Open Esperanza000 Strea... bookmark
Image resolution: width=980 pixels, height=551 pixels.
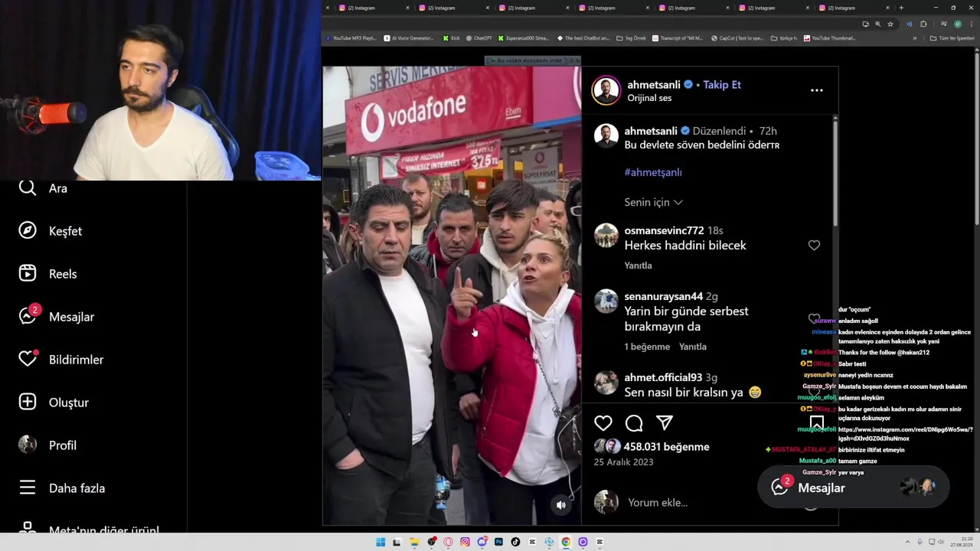524,37
